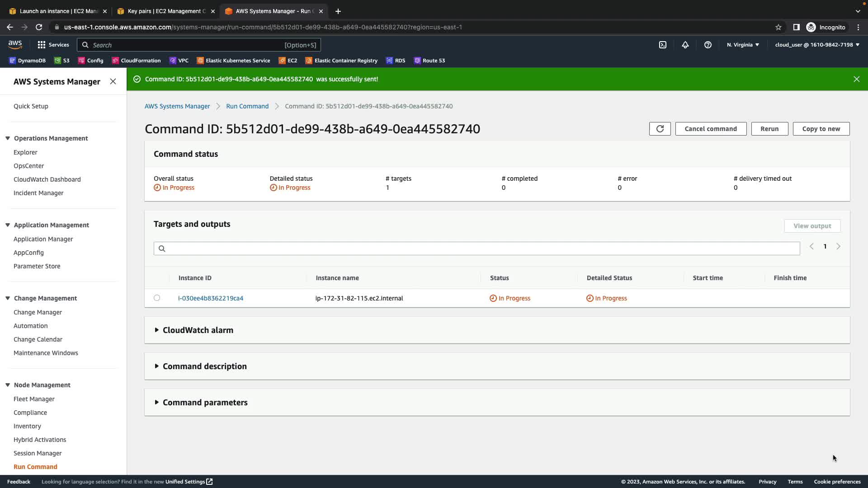
Task: Close the Systems Manager sidebar panel
Action: click(113, 81)
